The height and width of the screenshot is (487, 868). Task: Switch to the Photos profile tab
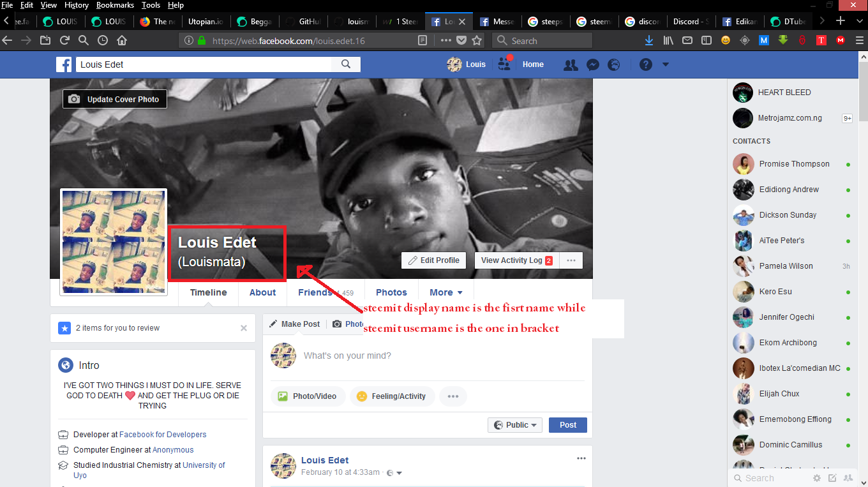click(391, 292)
